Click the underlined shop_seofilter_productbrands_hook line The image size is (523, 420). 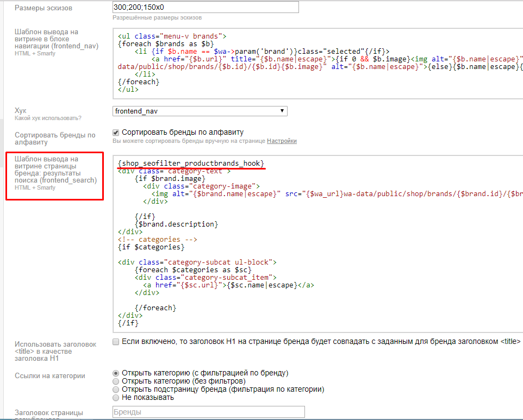click(x=191, y=163)
